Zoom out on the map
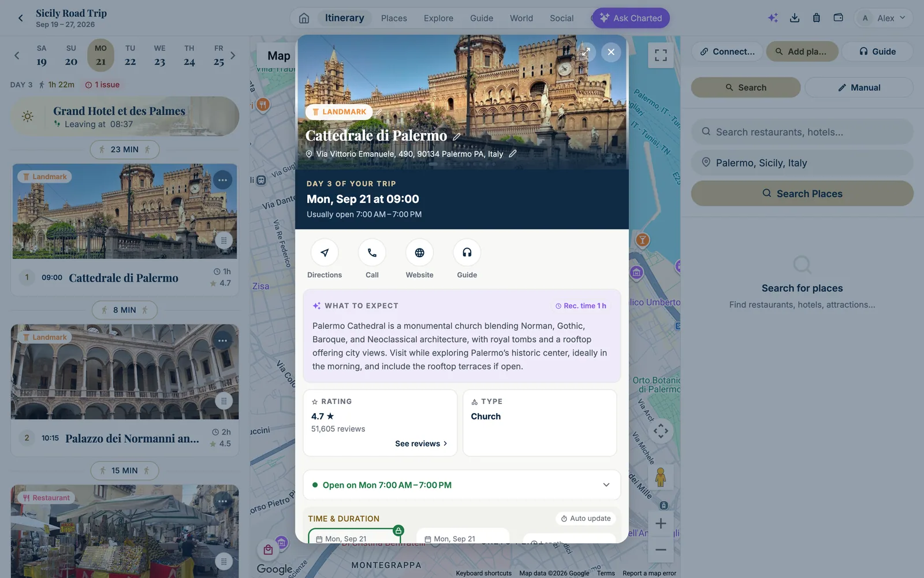Screen dimensions: 924x578 661,550
